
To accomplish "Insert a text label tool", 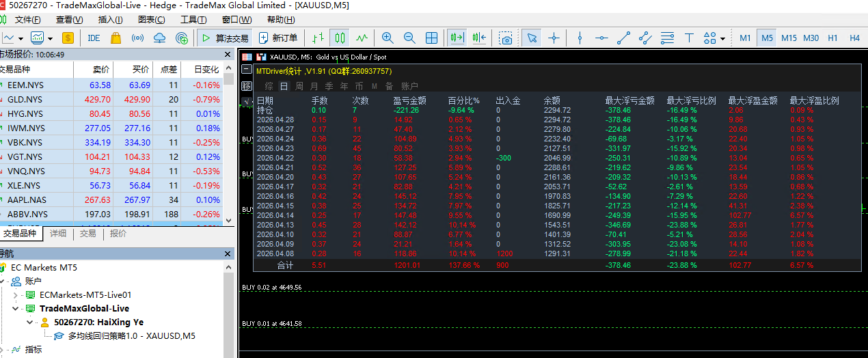I will point(689,38).
